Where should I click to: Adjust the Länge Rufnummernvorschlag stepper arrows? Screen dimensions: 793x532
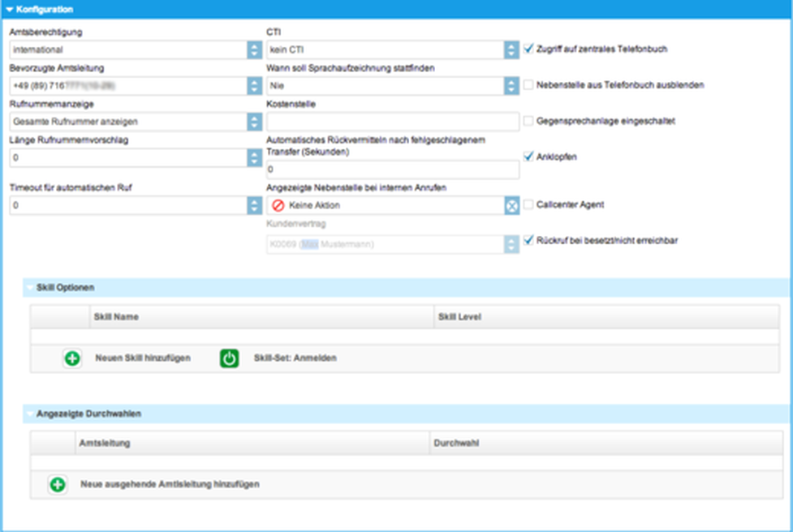[x=253, y=158]
